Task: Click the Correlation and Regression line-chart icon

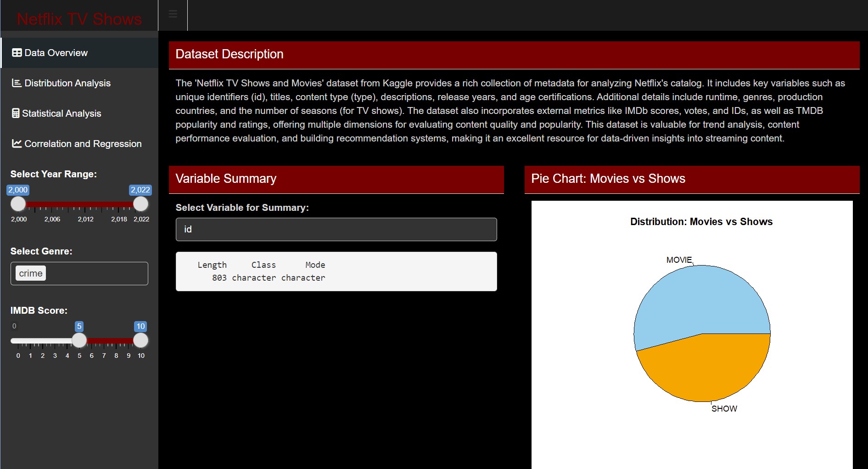Action: click(x=17, y=144)
